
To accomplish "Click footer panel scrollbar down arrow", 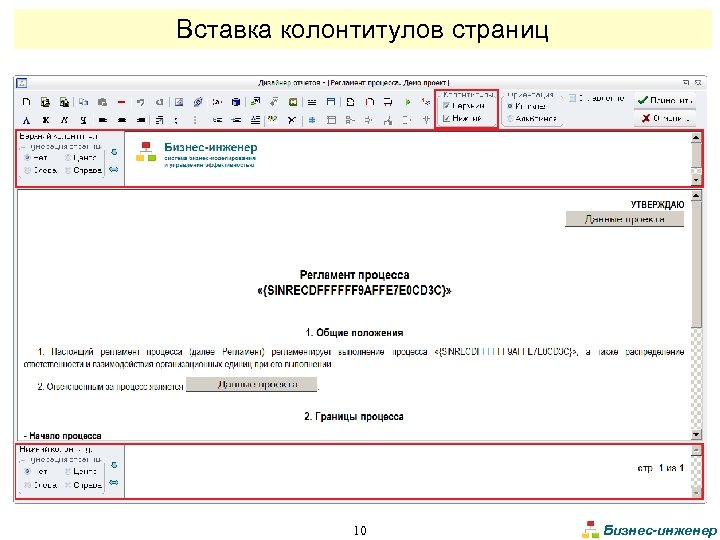I will (x=696, y=493).
